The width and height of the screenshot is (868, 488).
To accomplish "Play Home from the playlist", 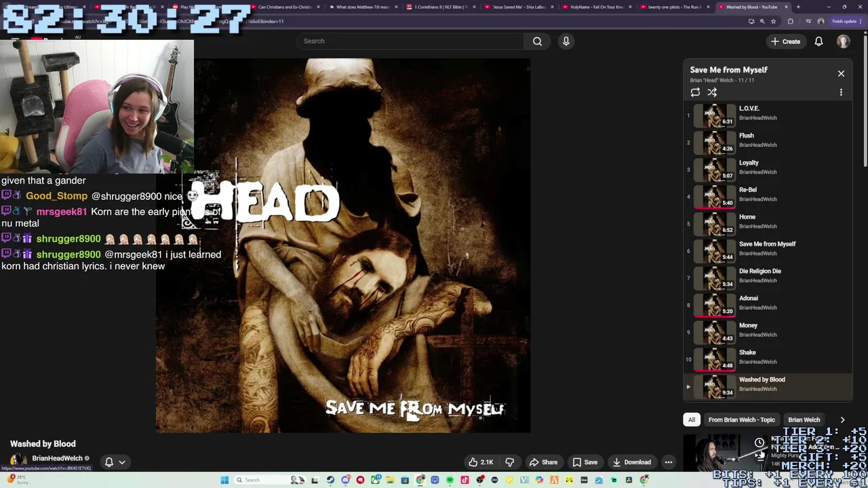I will pyautogui.click(x=768, y=224).
